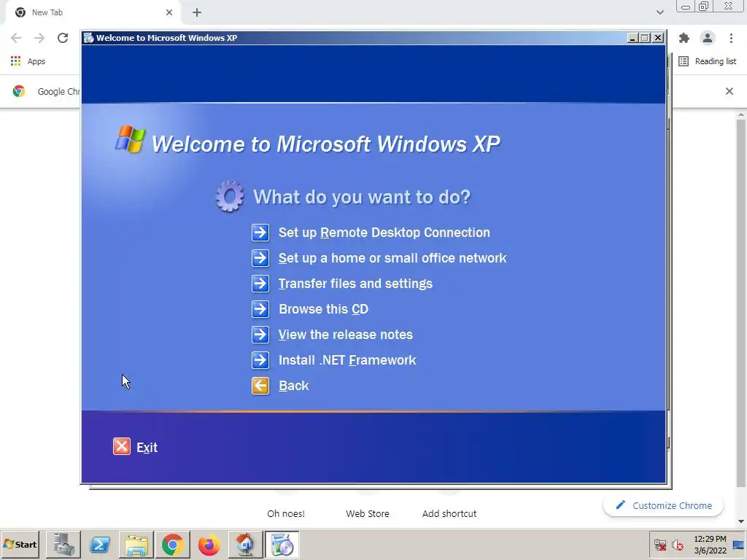Viewport: 747px width, 560px height.
Task: Maximize the Welcome to Windows XP window
Action: [x=645, y=38]
